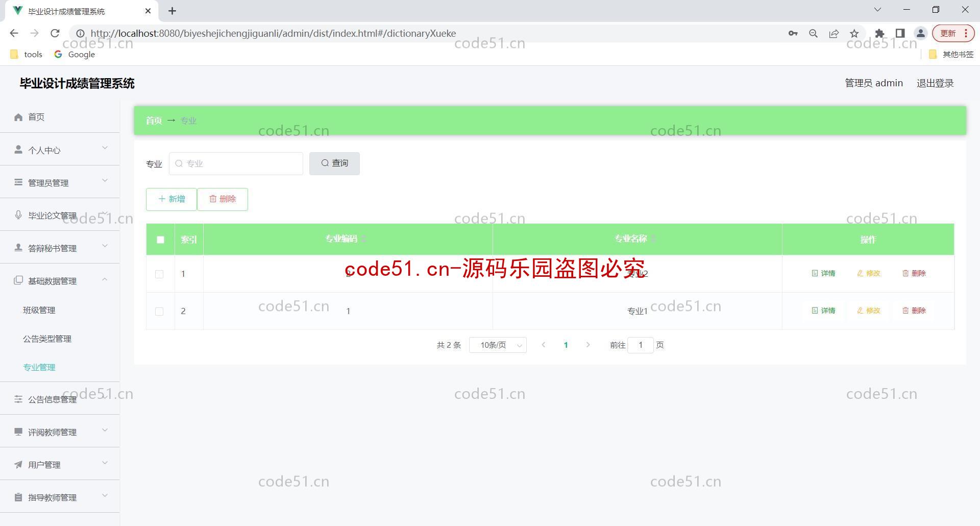This screenshot has width=980, height=526.
Task: Open 其他书签 bookmarks folder
Action: (951, 54)
